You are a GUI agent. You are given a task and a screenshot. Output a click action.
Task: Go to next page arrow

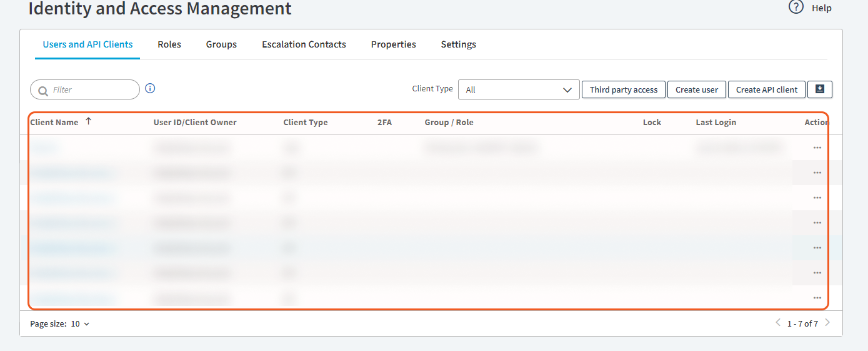[x=827, y=323]
